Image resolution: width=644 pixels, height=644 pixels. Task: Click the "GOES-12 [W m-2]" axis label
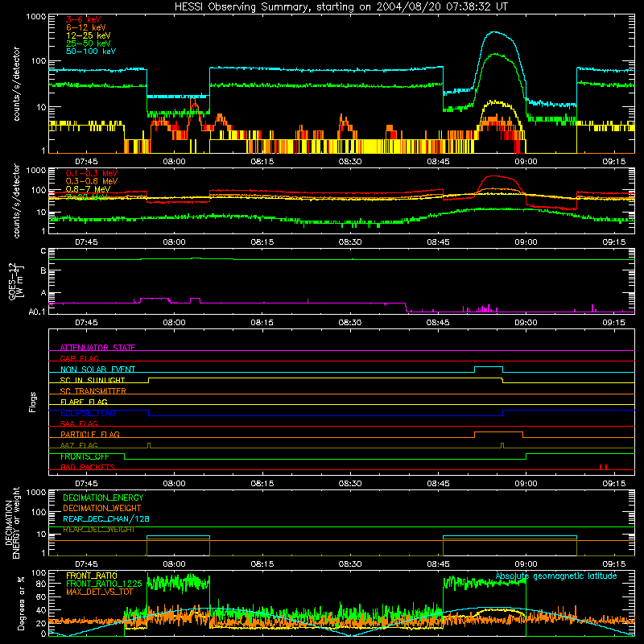click(x=16, y=281)
